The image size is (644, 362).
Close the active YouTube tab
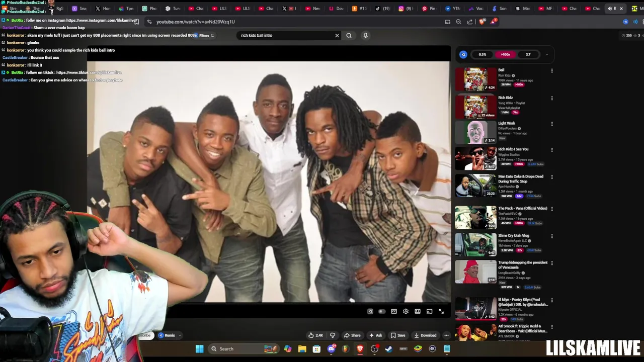(621, 9)
